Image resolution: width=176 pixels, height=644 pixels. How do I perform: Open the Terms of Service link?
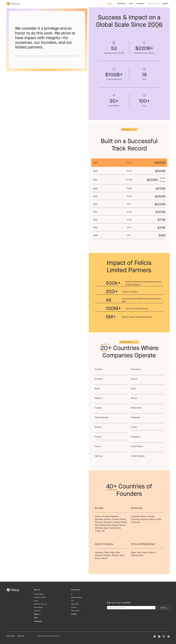point(10,636)
